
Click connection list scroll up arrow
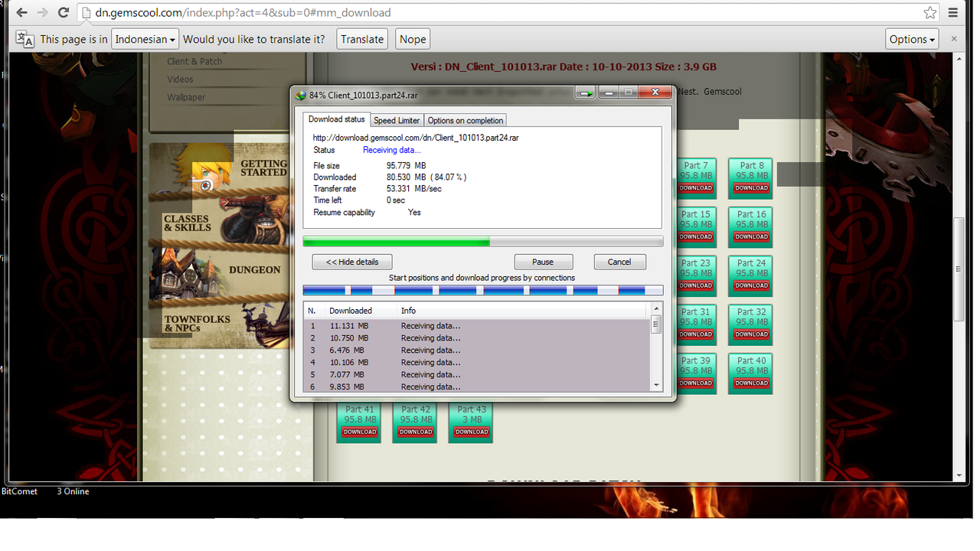pos(656,308)
